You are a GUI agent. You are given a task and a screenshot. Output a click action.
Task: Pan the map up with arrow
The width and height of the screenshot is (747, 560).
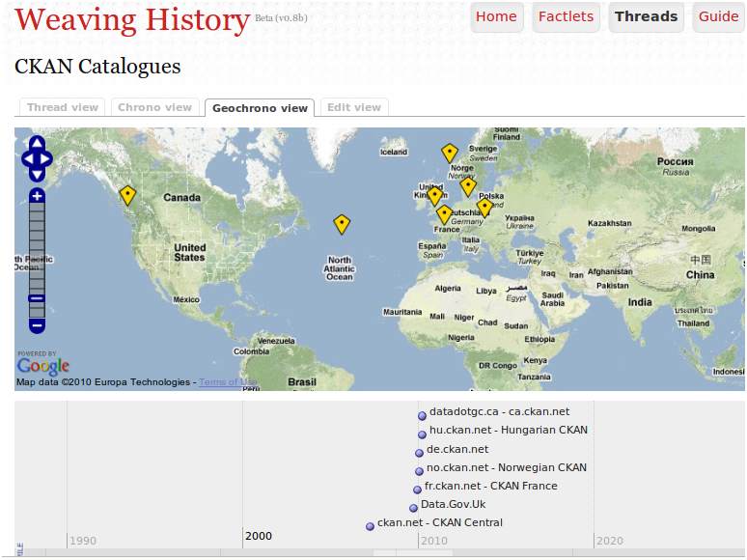38,144
